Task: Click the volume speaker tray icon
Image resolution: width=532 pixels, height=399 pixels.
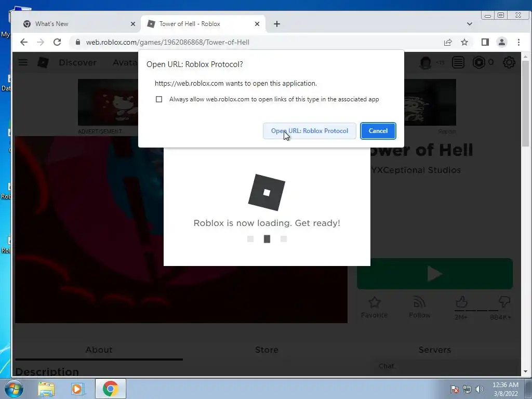Action: [480, 389]
